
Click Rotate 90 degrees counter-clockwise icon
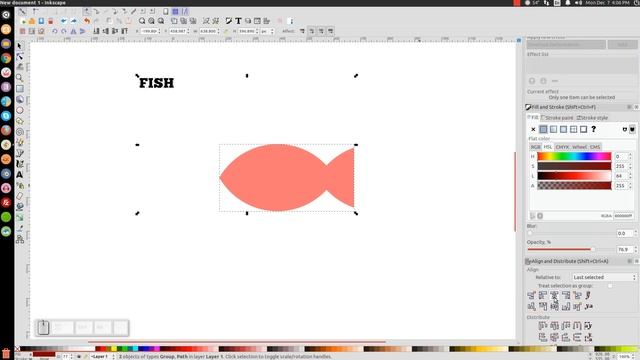pos(55,31)
